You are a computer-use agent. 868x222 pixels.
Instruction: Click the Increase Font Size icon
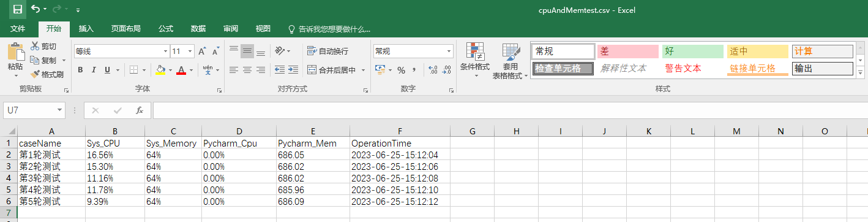click(201, 52)
